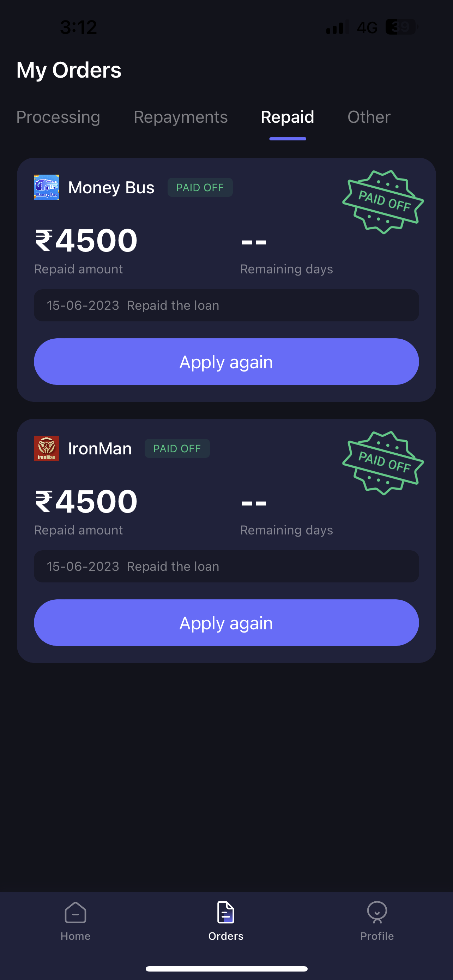Select the Orders document icon
The image size is (453, 980).
226,913
